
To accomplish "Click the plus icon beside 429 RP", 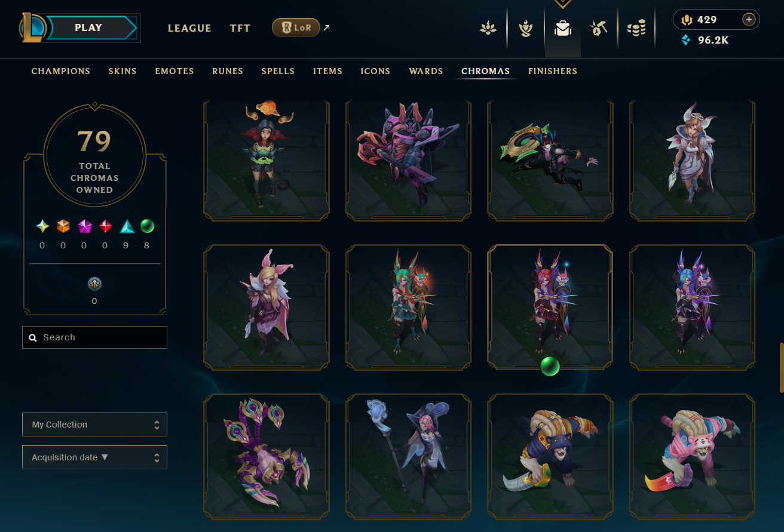I will click(749, 20).
